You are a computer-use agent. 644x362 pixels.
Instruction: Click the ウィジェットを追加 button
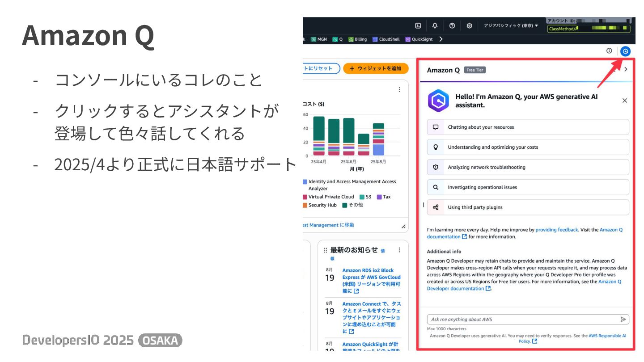[x=376, y=68]
